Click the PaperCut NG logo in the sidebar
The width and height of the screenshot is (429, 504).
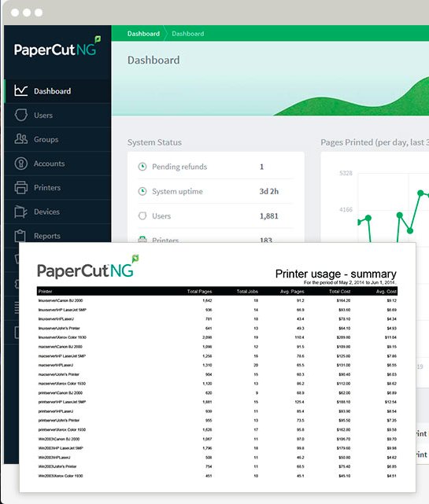pyautogui.click(x=57, y=47)
